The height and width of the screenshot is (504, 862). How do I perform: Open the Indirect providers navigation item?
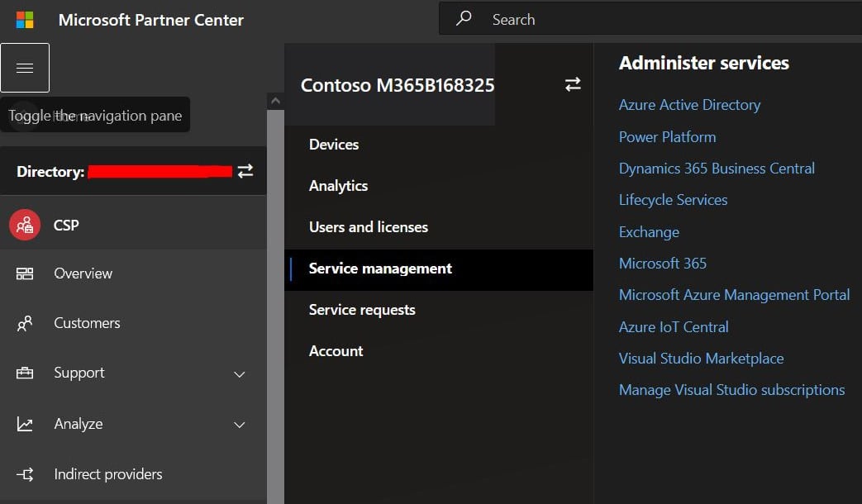(x=133, y=474)
